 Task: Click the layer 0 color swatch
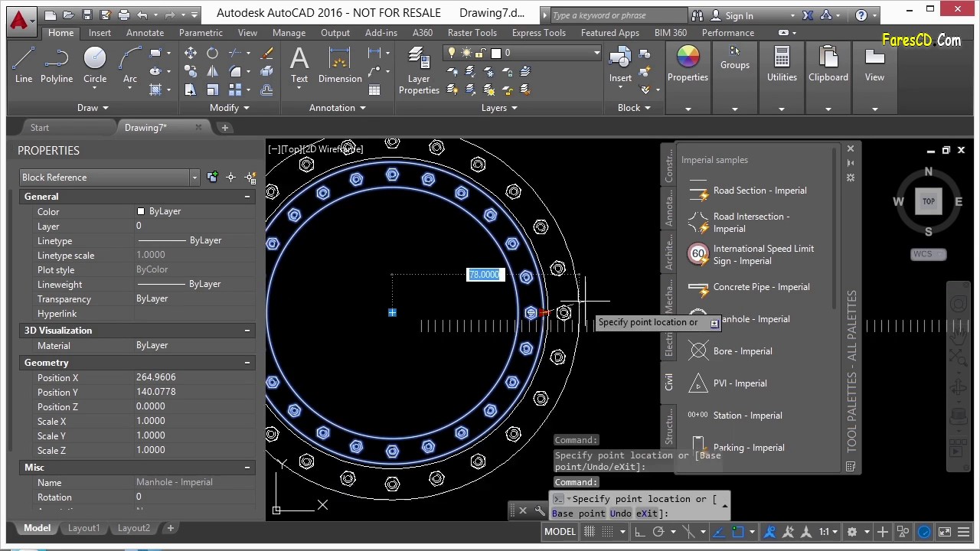coord(496,53)
